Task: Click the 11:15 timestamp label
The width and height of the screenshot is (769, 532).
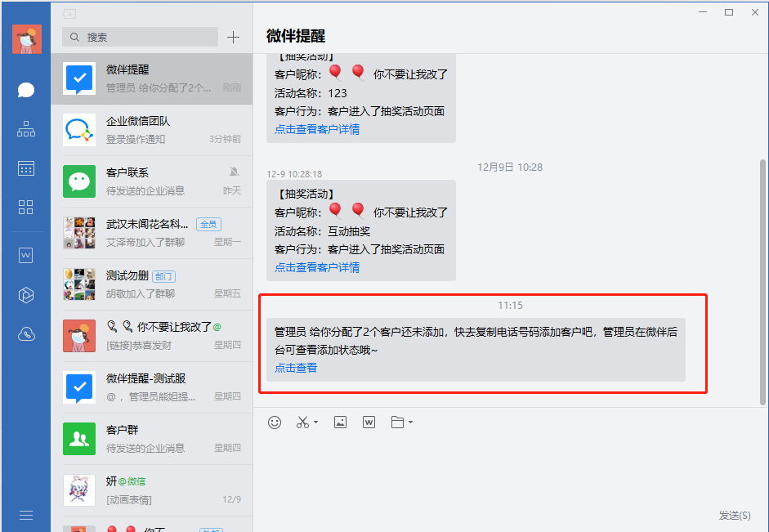Action: click(x=510, y=306)
